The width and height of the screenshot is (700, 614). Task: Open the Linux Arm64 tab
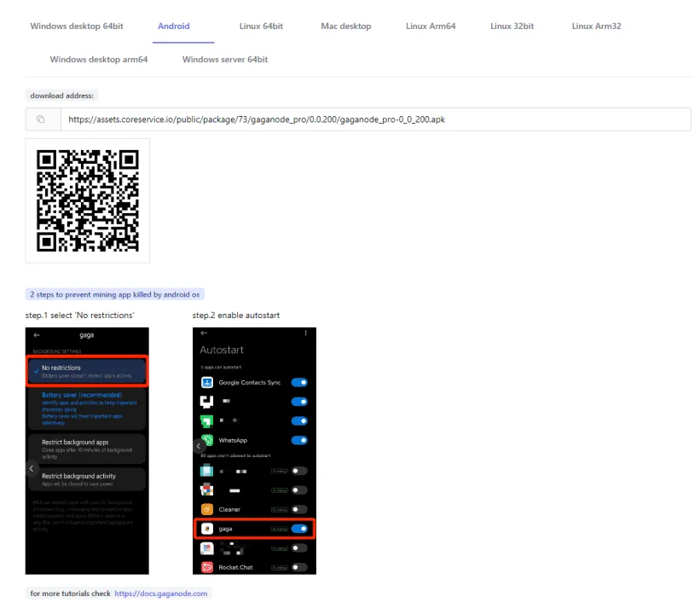(x=431, y=26)
